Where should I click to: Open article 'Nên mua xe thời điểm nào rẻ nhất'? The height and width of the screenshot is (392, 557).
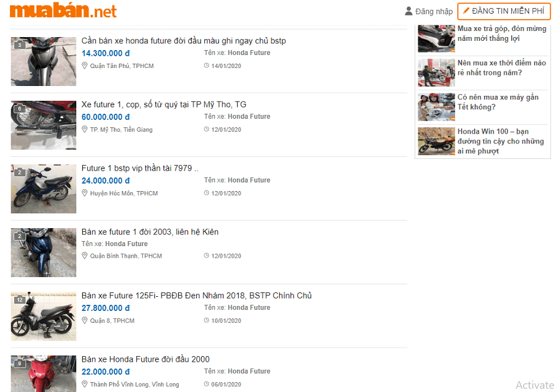tap(502, 68)
